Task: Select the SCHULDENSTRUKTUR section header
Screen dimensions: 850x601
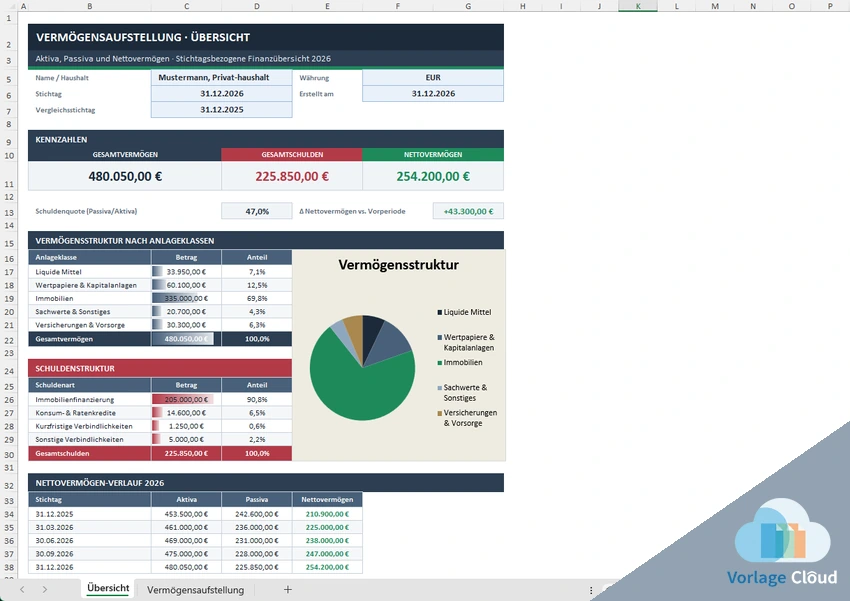Action: (x=160, y=369)
